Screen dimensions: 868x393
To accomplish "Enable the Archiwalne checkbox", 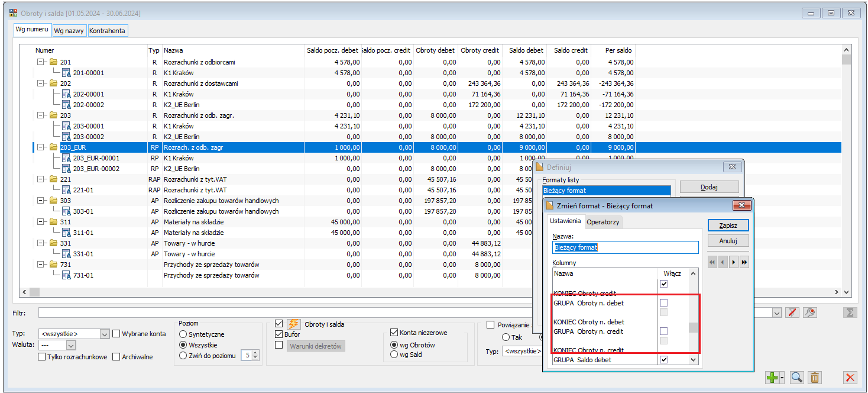I will pyautogui.click(x=116, y=356).
